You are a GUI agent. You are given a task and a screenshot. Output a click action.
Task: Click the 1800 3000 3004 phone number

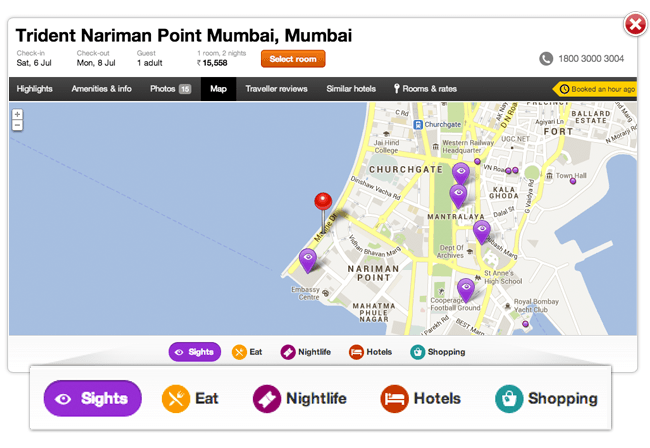[591, 59]
